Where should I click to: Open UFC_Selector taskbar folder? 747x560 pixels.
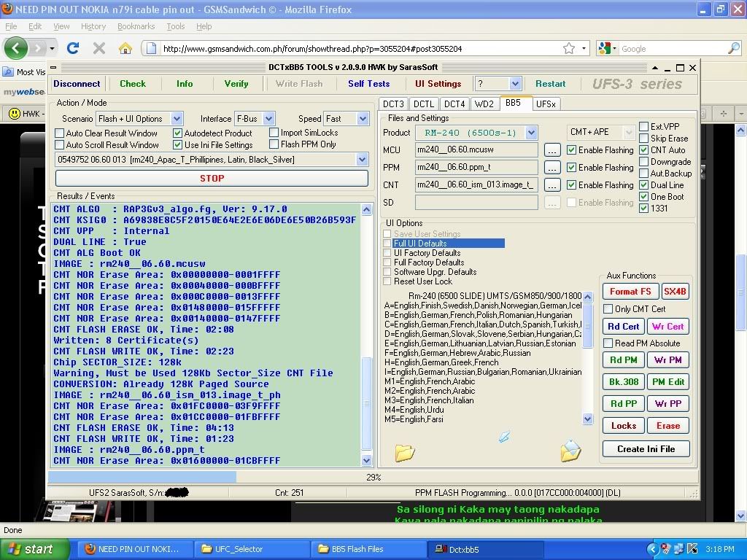[253, 549]
